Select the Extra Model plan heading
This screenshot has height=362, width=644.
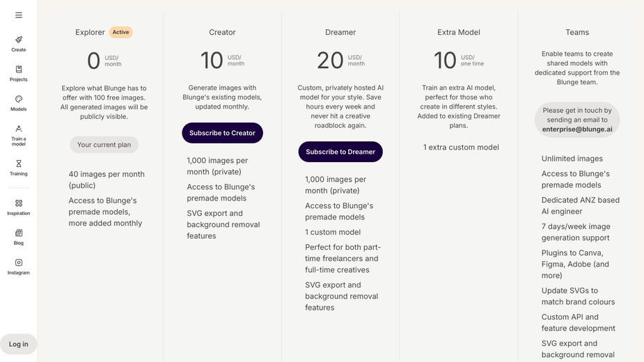coord(459,32)
